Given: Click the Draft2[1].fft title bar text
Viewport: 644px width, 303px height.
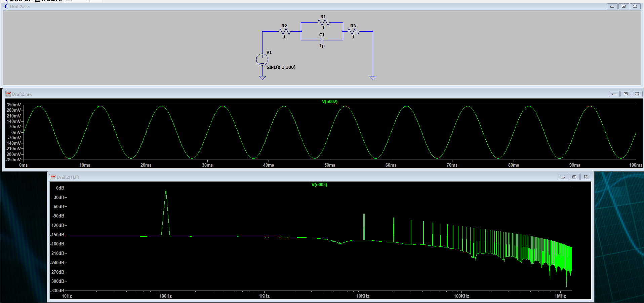Looking at the screenshot, I should pos(68,177).
